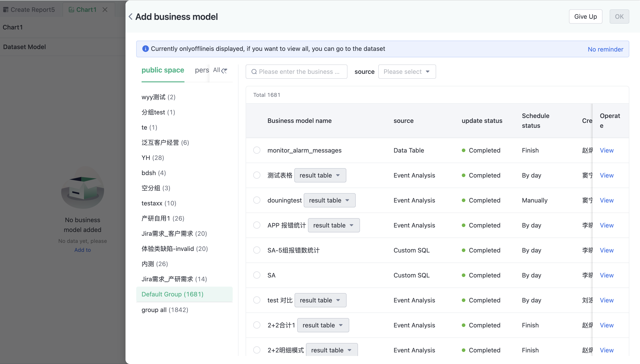This screenshot has height=364, width=640.
Task: Switch to the public space tab
Action: [163, 70]
